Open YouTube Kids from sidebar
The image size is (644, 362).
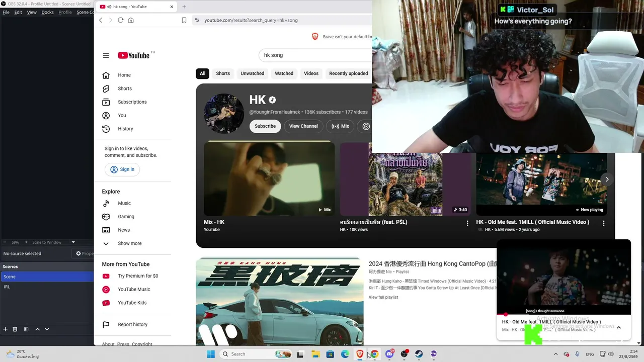132,303
